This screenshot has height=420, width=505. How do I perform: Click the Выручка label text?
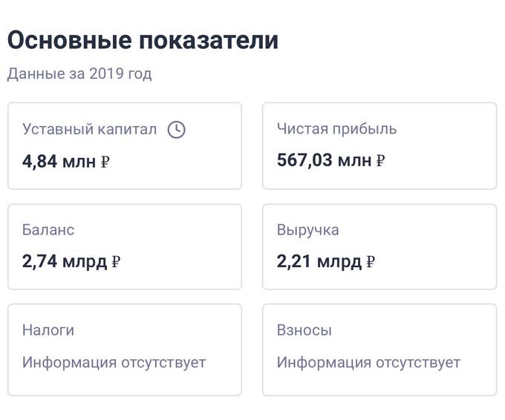pos(308,230)
